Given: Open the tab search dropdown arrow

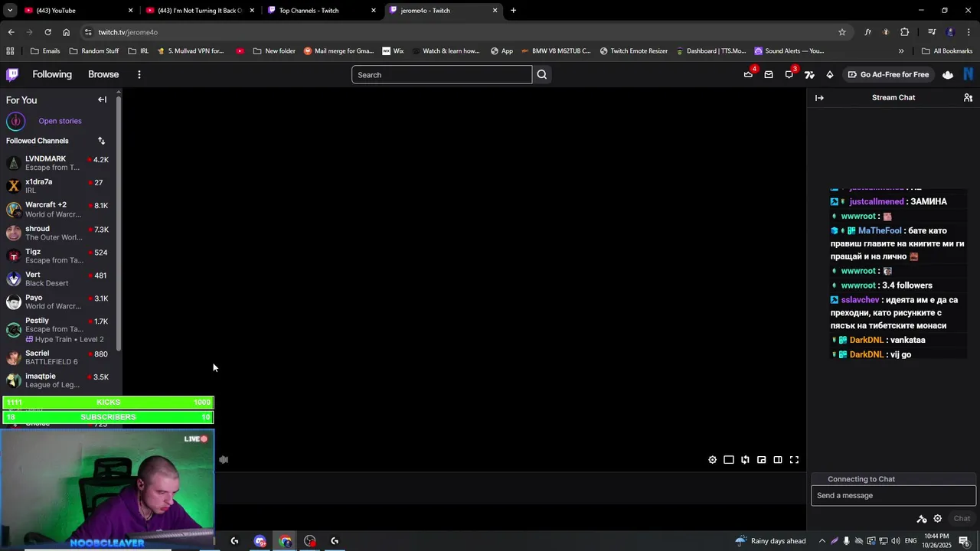Looking at the screenshot, I should tap(11, 11).
